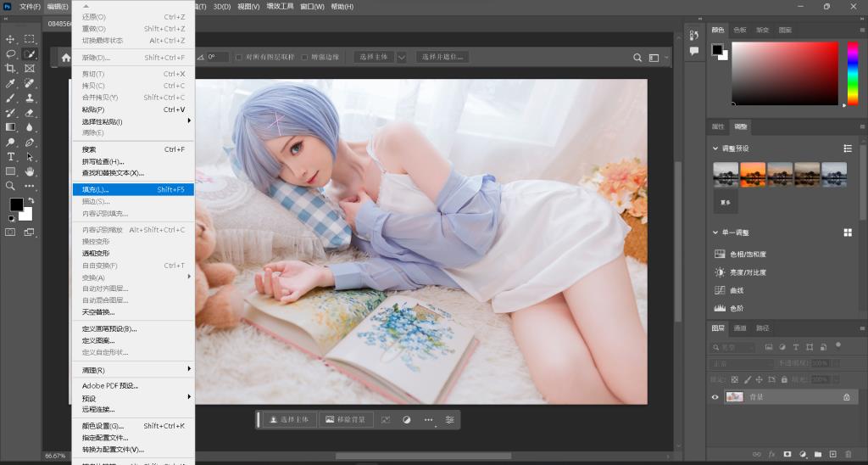Select the Type (T) tool

point(11,157)
